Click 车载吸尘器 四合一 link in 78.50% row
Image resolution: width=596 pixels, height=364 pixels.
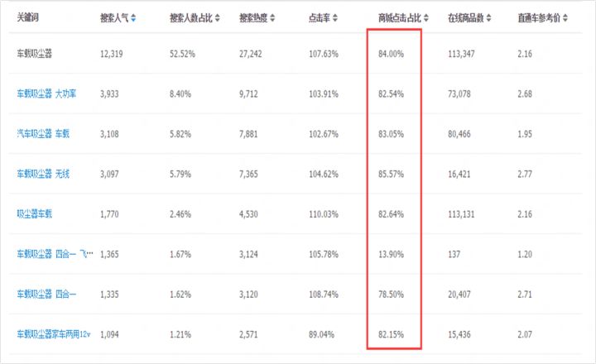pos(46,294)
